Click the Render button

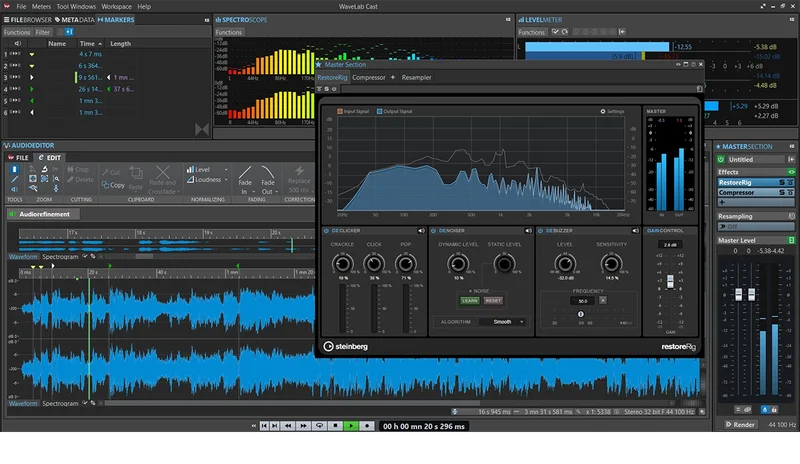(x=740, y=424)
